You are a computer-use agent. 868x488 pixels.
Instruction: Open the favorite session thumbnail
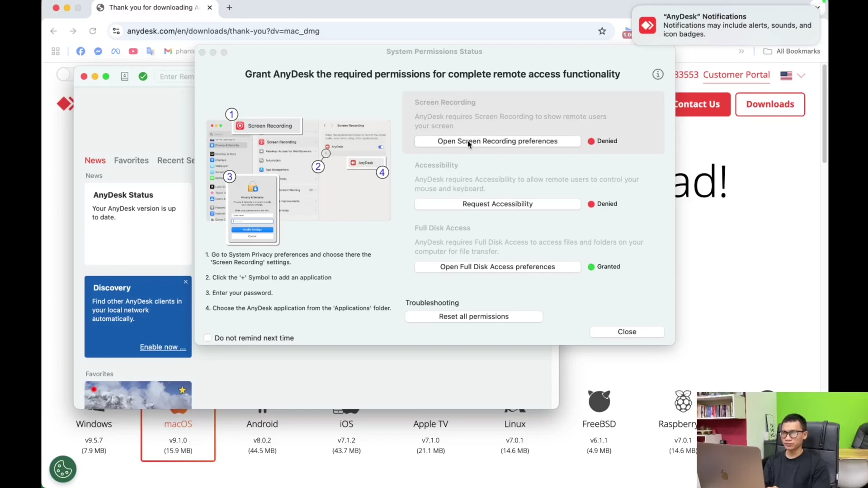(138, 395)
